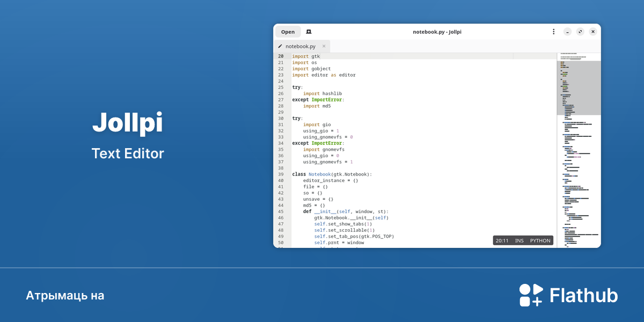Click the line 'self.set_scrollable(1)'
644x322 pixels.
pos(345,230)
